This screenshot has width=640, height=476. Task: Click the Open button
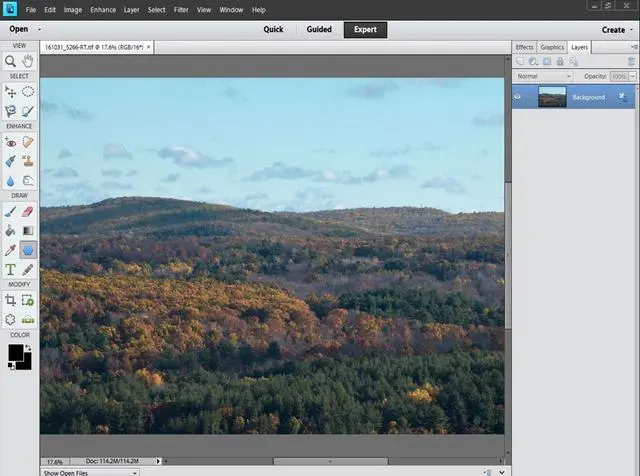[19, 29]
